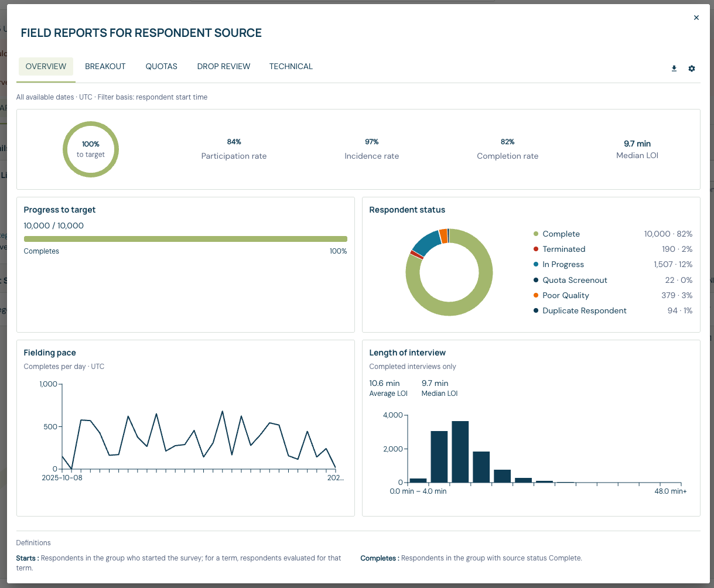Screen dimensions: 714x588
Task: Click the "Fielding pace" heading
Action: [50, 353]
